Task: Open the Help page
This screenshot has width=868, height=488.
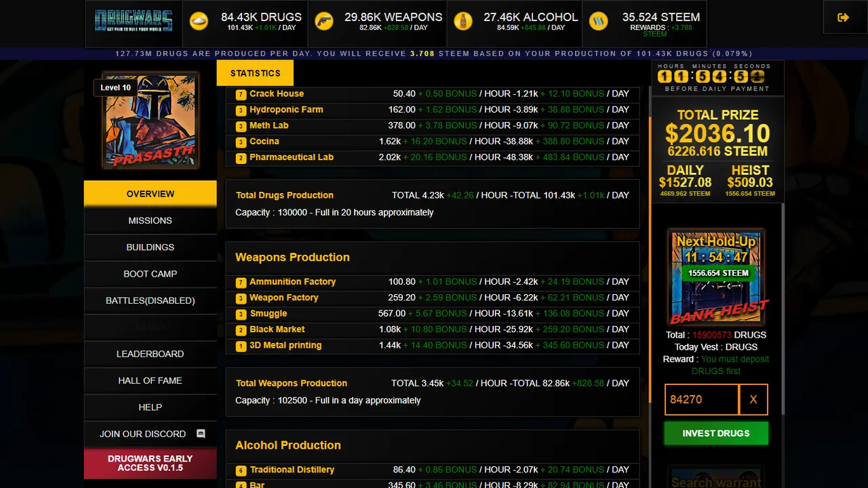Action: pos(151,407)
